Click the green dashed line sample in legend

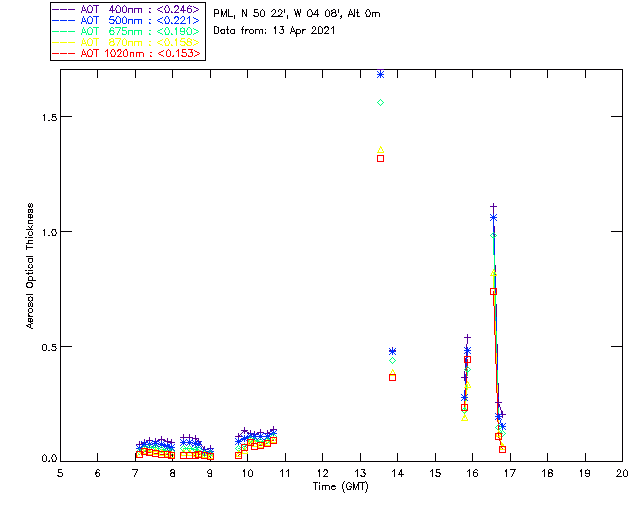[x=64, y=31]
